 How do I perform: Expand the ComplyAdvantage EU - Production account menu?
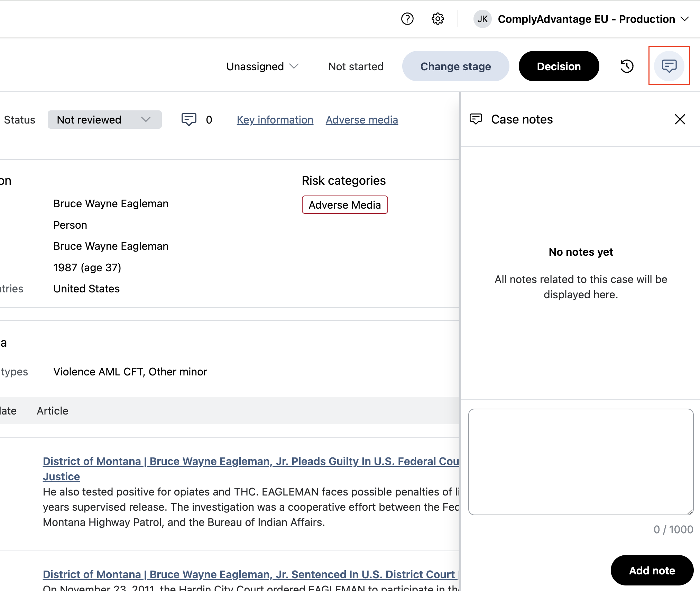click(x=593, y=19)
